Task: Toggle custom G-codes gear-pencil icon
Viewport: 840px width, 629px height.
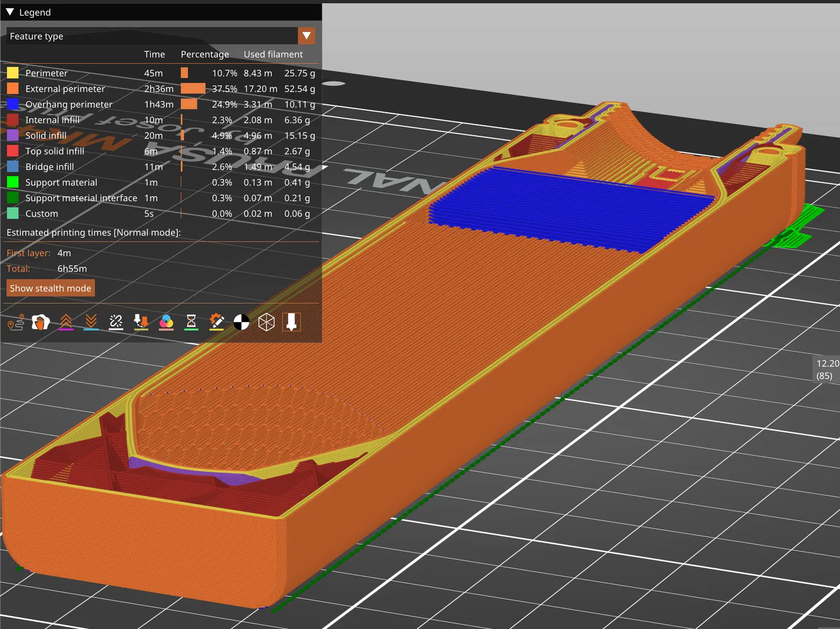Action: click(x=216, y=322)
